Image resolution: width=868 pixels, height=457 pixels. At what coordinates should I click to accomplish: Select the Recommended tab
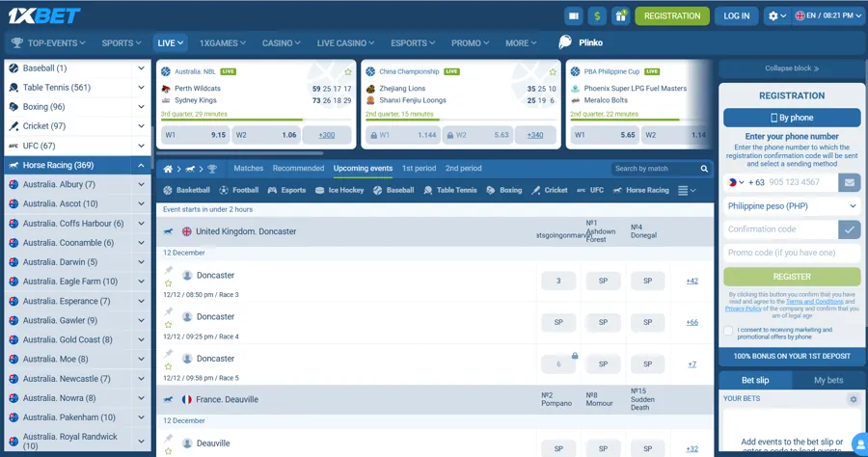coord(298,169)
